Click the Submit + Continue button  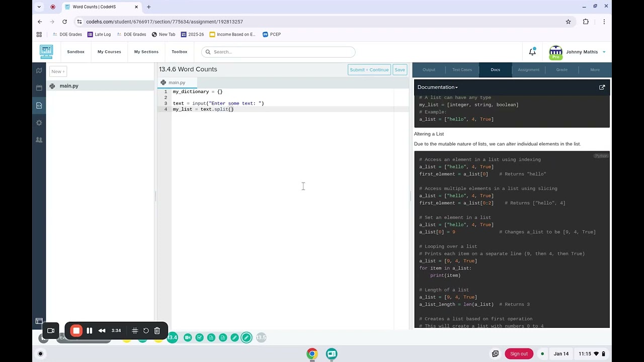point(369,70)
